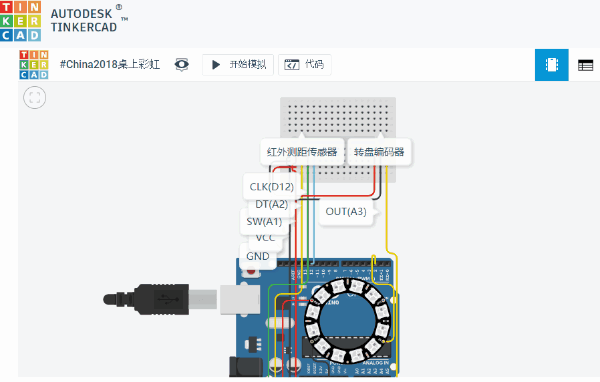
Task: Switch to component list view icon
Action: coord(585,65)
